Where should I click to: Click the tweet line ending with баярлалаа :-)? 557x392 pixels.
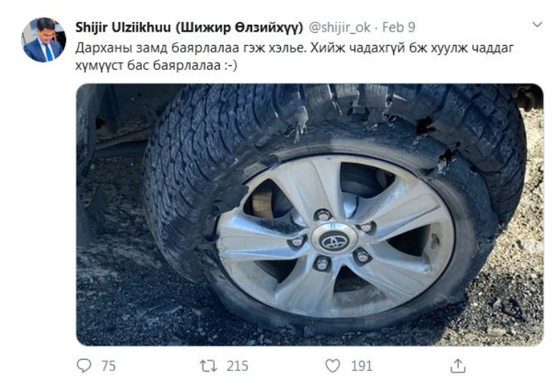click(156, 65)
